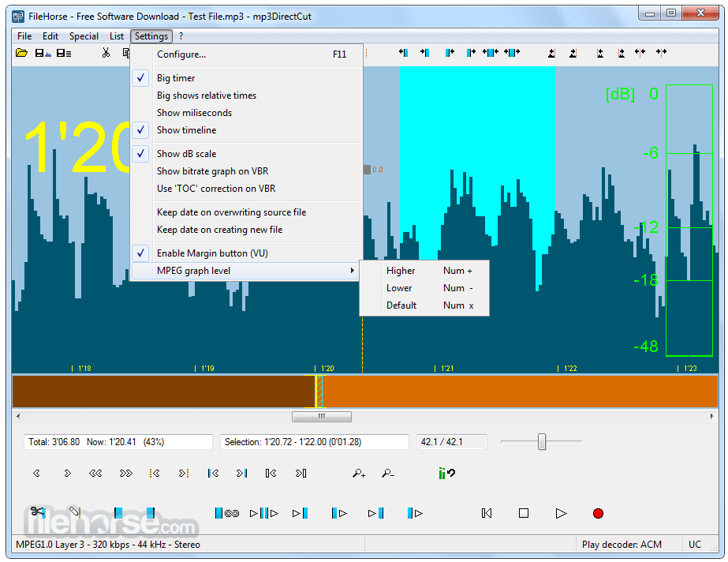Click the red Record button
The image size is (728, 562).
pos(598,513)
